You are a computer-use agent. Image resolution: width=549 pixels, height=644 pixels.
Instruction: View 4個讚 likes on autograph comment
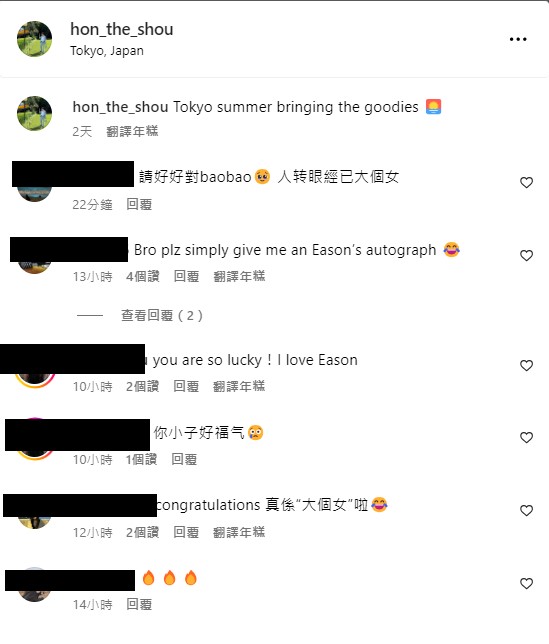(x=142, y=276)
